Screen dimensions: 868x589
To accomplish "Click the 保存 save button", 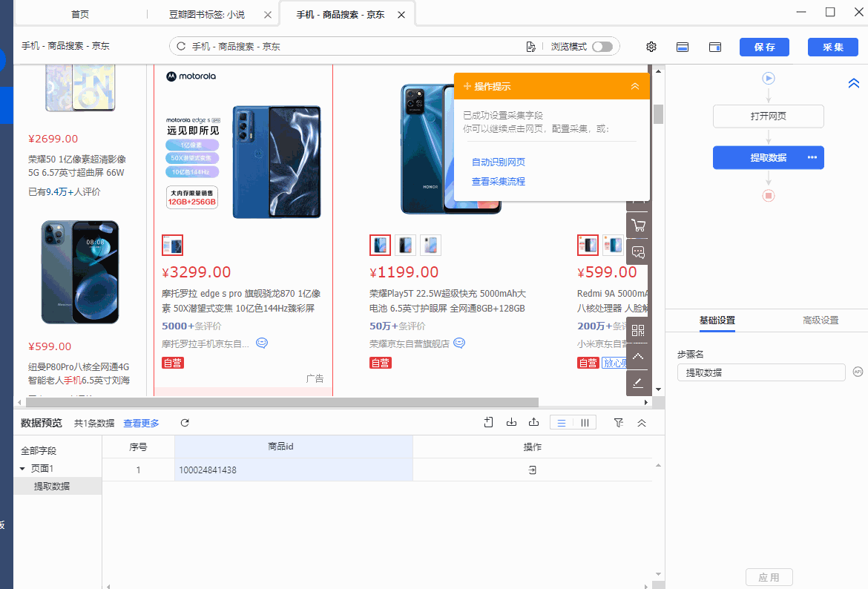I will pos(764,47).
